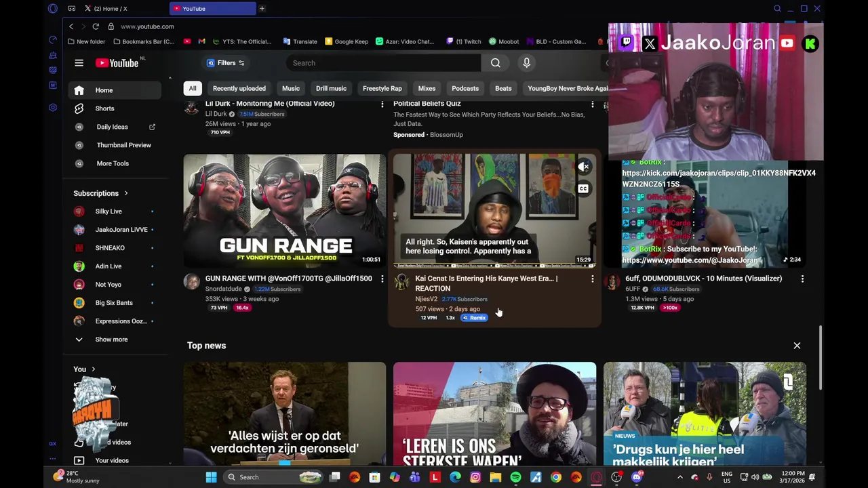Open options menu for Lil Durk video
The image size is (868, 488).
pos(382,104)
